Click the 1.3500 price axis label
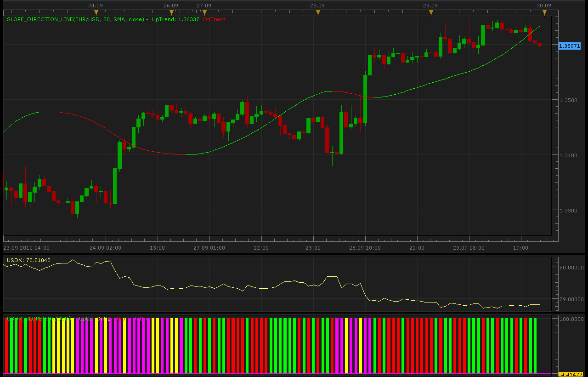This screenshot has height=377, width=588. point(568,100)
